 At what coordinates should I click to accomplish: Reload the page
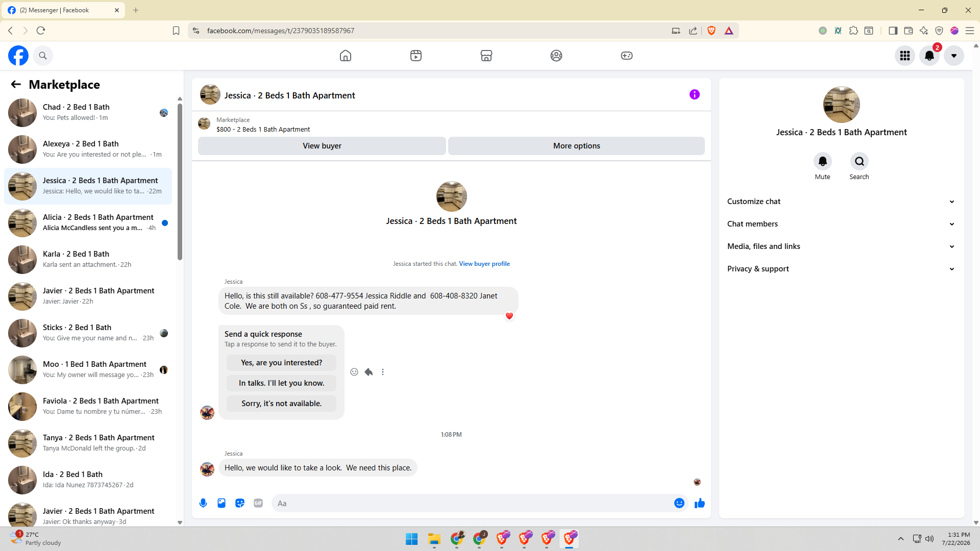(x=41, y=31)
